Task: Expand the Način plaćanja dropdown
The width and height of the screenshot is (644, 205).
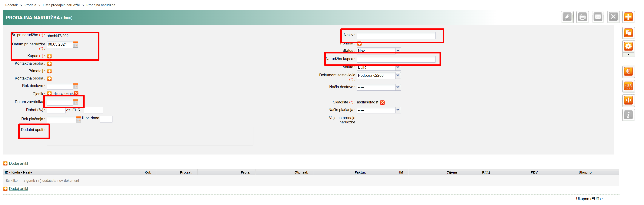Action: (x=398, y=110)
